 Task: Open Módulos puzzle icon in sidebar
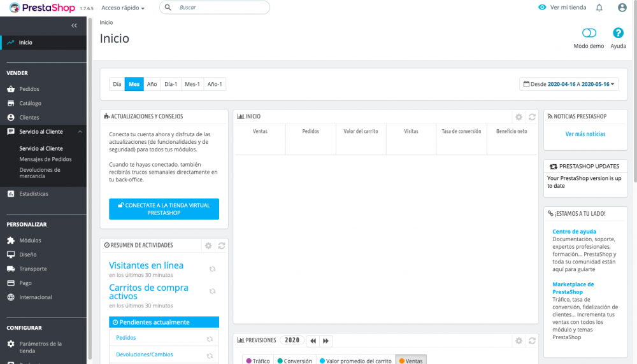pos(11,241)
